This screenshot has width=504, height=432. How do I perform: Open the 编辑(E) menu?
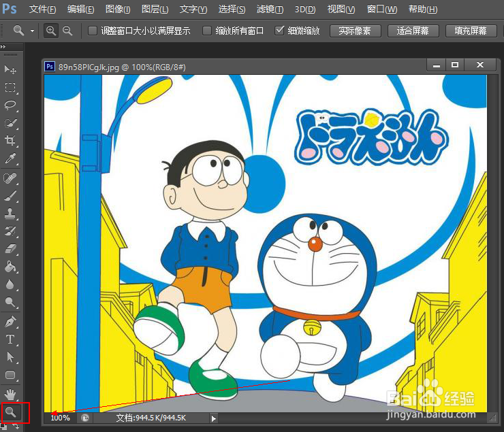coord(80,9)
